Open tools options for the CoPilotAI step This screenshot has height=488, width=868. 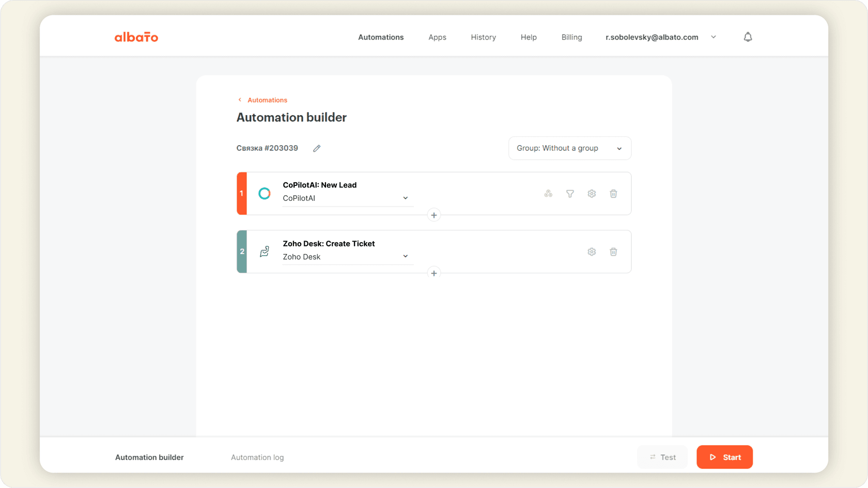click(x=548, y=194)
